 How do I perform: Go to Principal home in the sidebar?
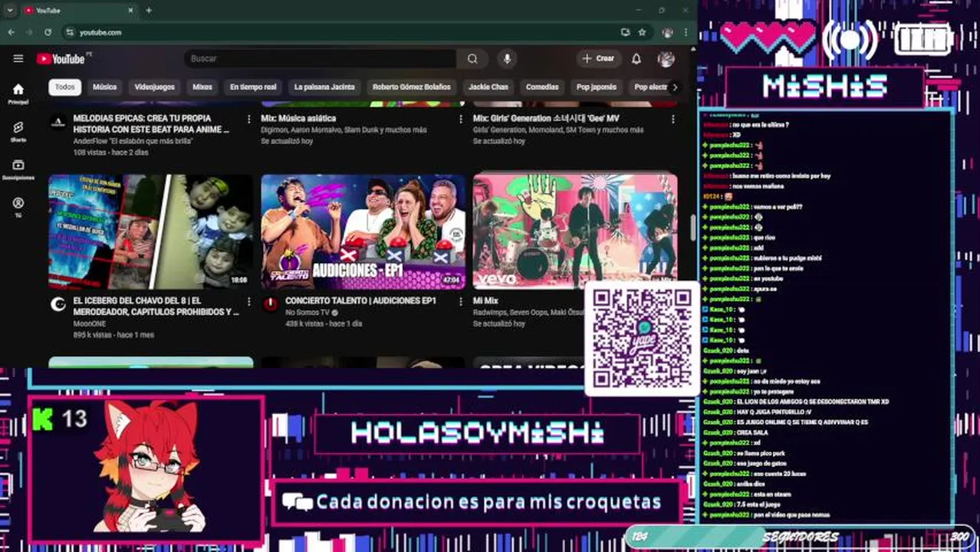(18, 94)
